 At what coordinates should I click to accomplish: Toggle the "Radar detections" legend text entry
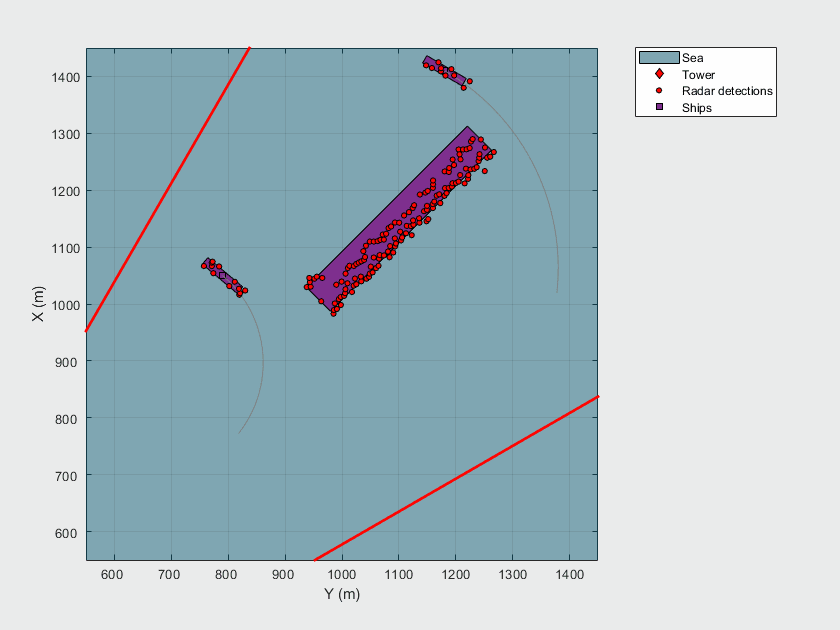point(727,90)
